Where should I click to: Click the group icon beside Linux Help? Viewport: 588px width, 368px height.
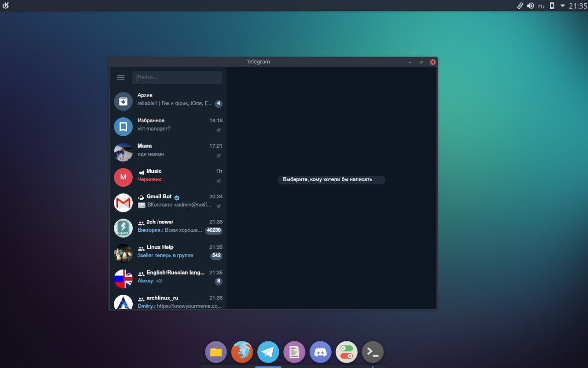(141, 248)
